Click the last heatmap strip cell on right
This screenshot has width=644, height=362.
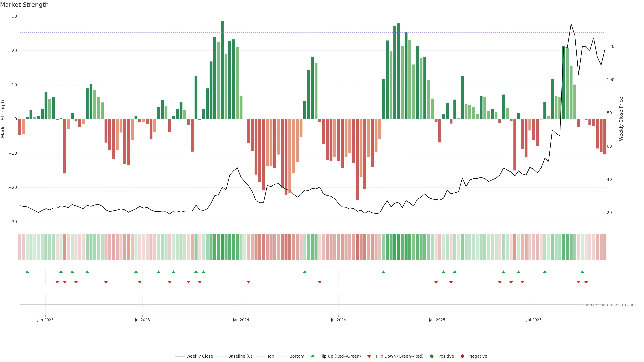pyautogui.click(x=605, y=247)
